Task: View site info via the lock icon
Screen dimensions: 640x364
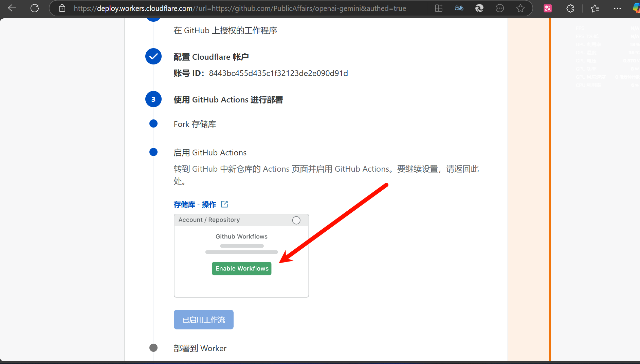Action: [x=62, y=8]
